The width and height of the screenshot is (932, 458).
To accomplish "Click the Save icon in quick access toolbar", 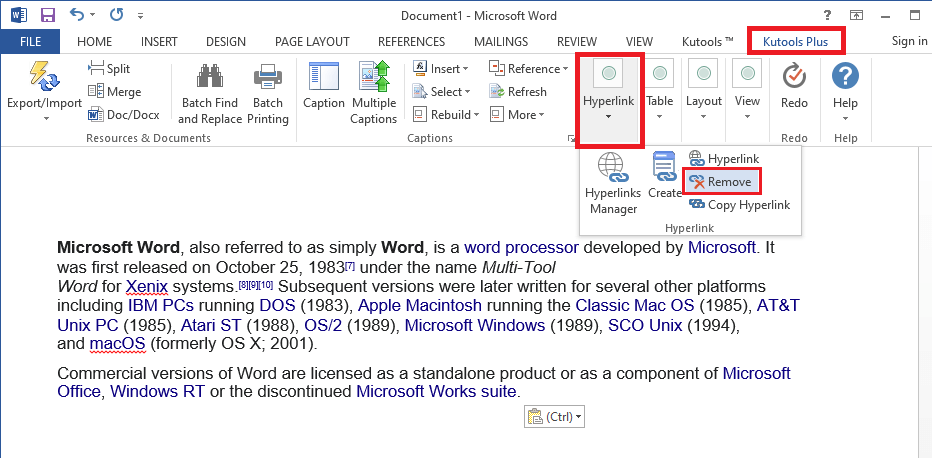I will (48, 15).
